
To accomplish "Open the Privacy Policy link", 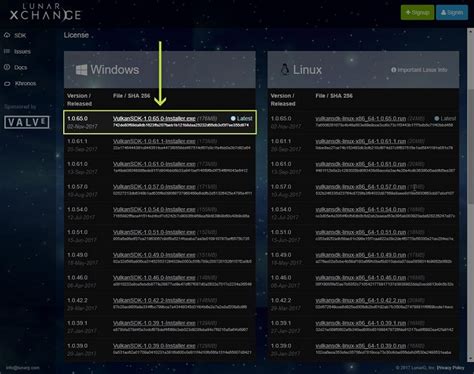I will click(450, 368).
